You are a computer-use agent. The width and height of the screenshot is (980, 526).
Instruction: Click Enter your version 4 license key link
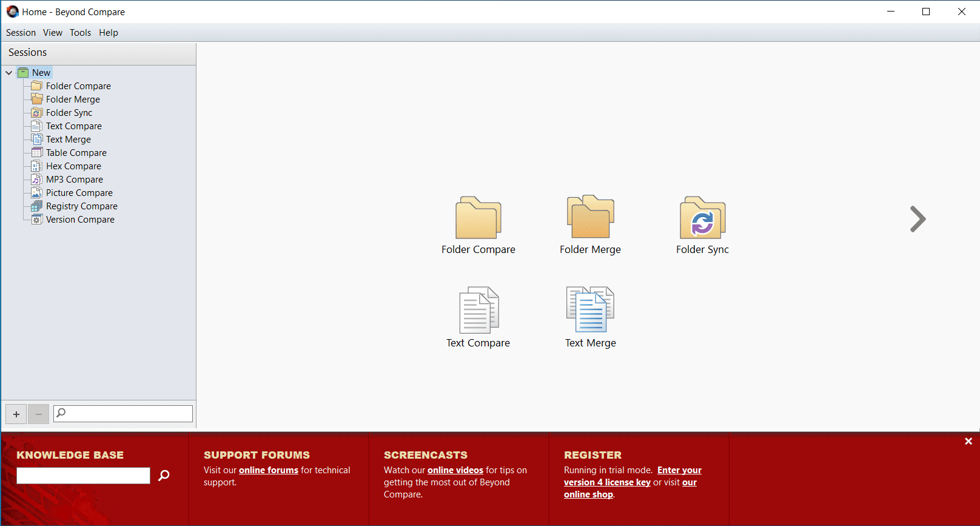633,476
